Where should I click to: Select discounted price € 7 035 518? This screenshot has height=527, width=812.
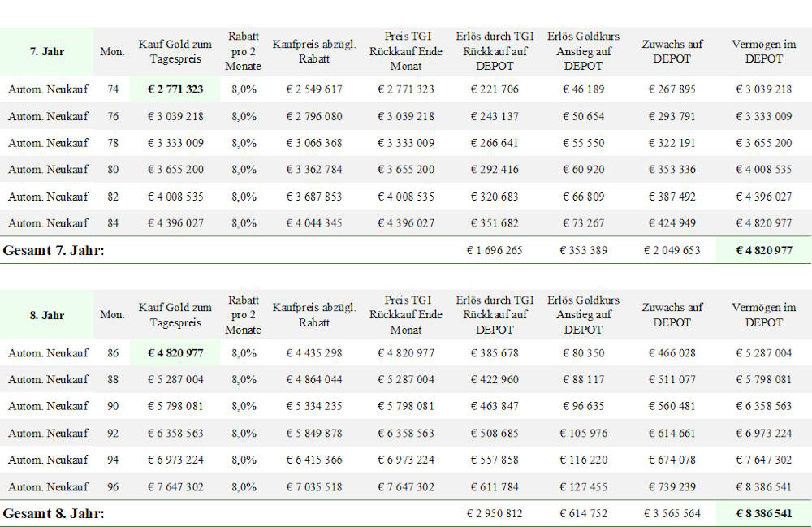[x=314, y=486]
